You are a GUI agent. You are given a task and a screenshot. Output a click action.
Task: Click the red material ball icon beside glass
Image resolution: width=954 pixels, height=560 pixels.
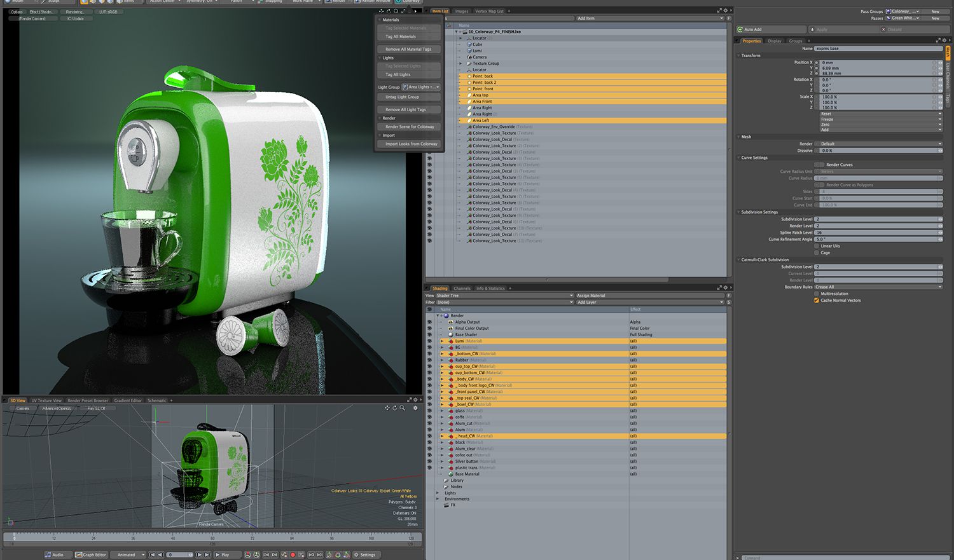(x=451, y=411)
